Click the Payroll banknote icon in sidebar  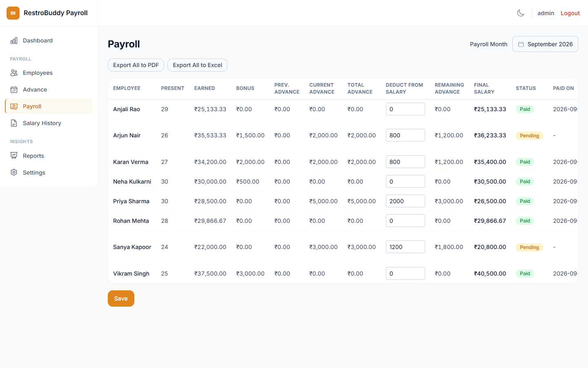14,106
